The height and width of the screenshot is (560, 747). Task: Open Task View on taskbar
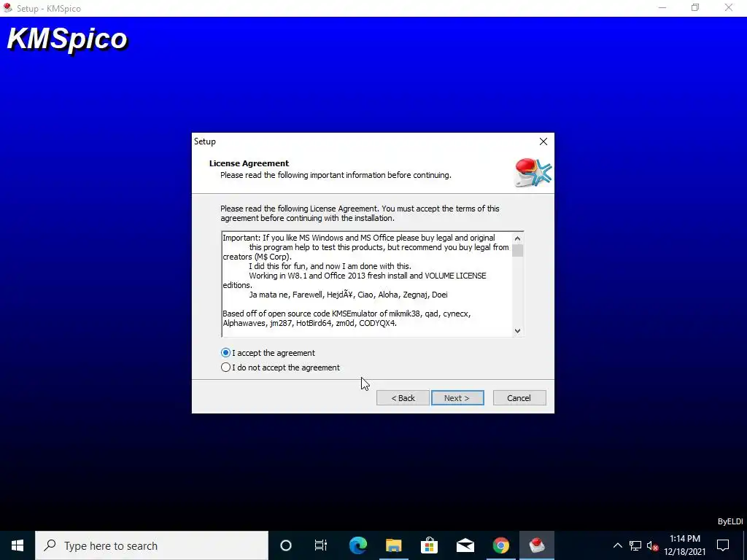[321, 545]
